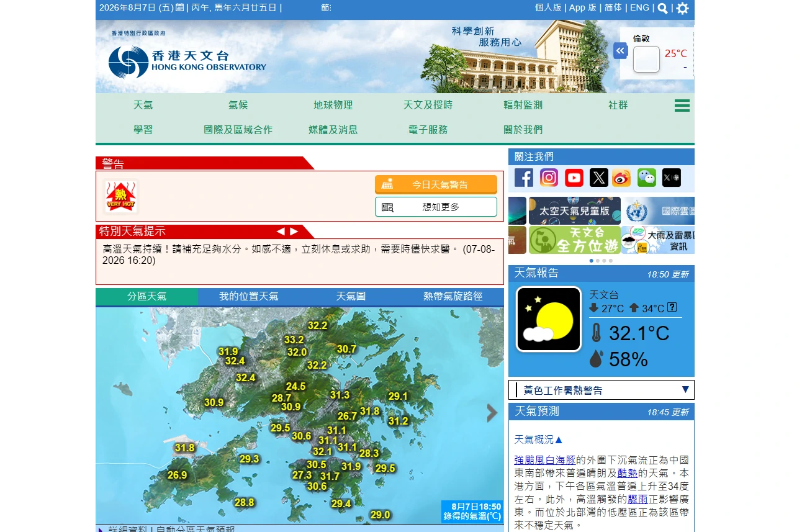Screen dimensions: 802x532
Task: Open the 天文台全方位遊 banner
Action: tap(575, 240)
